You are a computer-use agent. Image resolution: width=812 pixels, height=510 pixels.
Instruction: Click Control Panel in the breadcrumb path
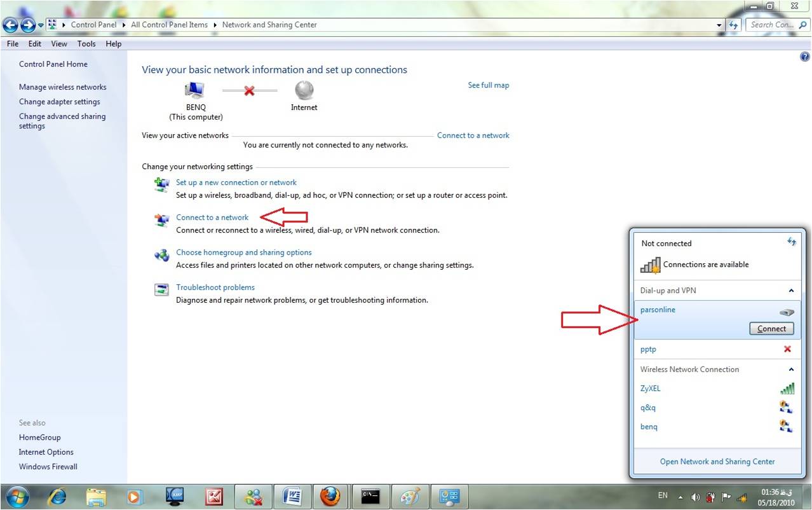click(93, 25)
